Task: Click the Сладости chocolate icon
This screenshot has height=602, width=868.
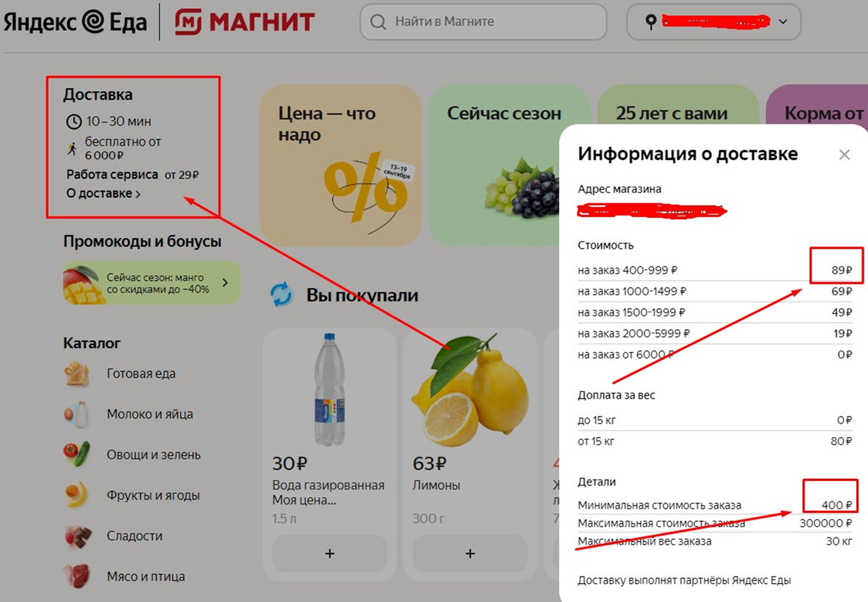Action: (77, 536)
